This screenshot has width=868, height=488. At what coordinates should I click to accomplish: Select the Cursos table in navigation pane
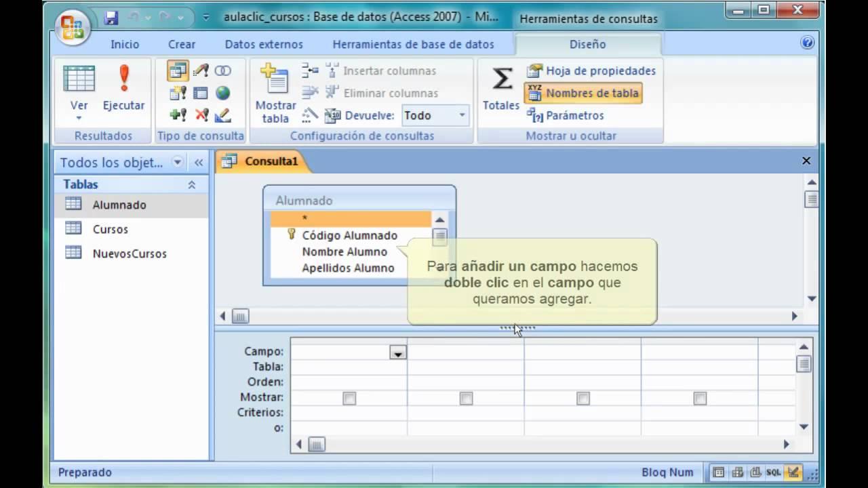pos(110,229)
